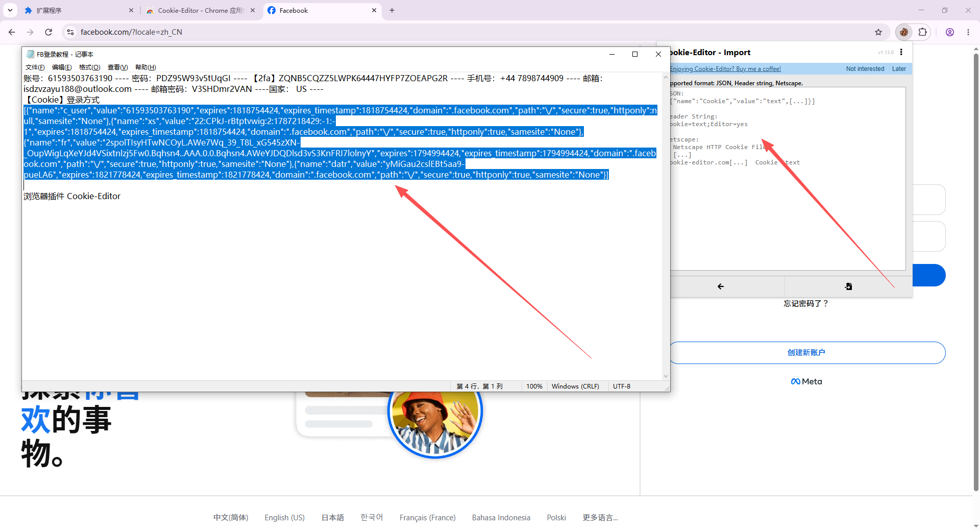The width and height of the screenshot is (980, 531).
Task: Close the Cookie-Editor Chrome store tab
Action: click(x=253, y=10)
